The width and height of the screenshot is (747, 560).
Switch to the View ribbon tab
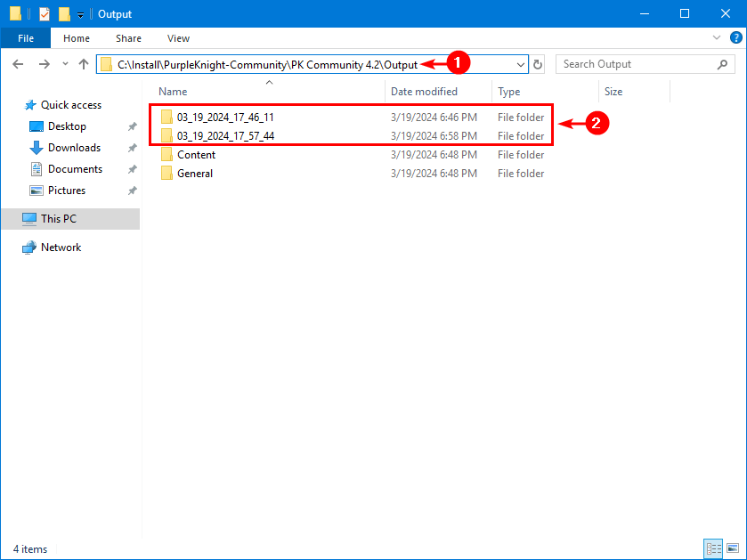178,38
